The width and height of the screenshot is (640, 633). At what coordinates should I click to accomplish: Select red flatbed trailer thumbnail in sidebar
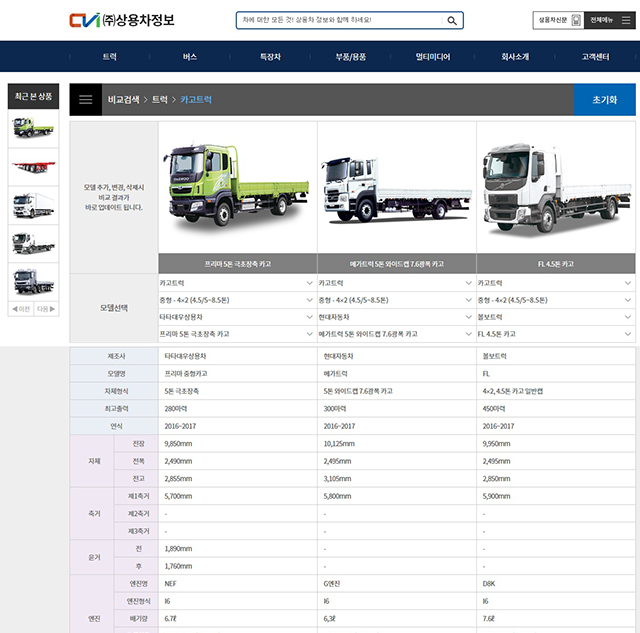coord(33,165)
